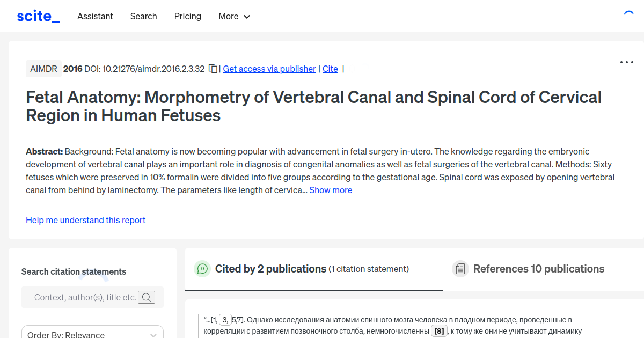The height and width of the screenshot is (338, 644).
Task: Click Get access via publisher link
Action: point(269,69)
